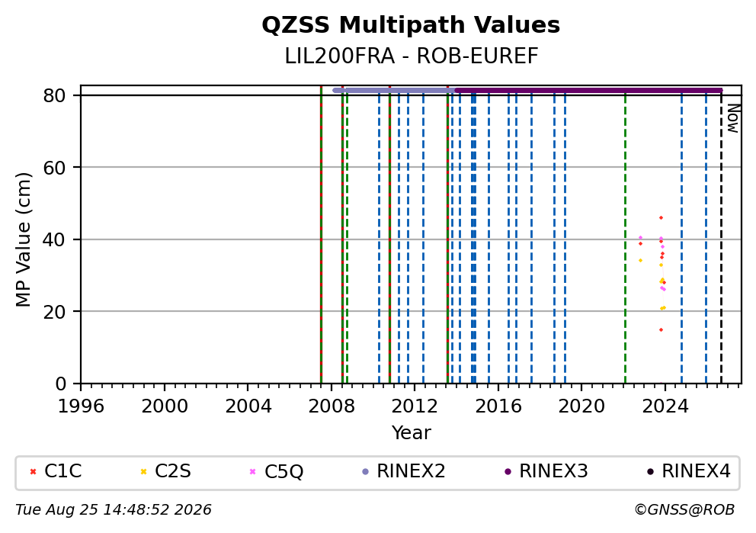Click the yellow C2S point in late 2022
The height and width of the screenshot is (533, 756).
[x=640, y=261]
